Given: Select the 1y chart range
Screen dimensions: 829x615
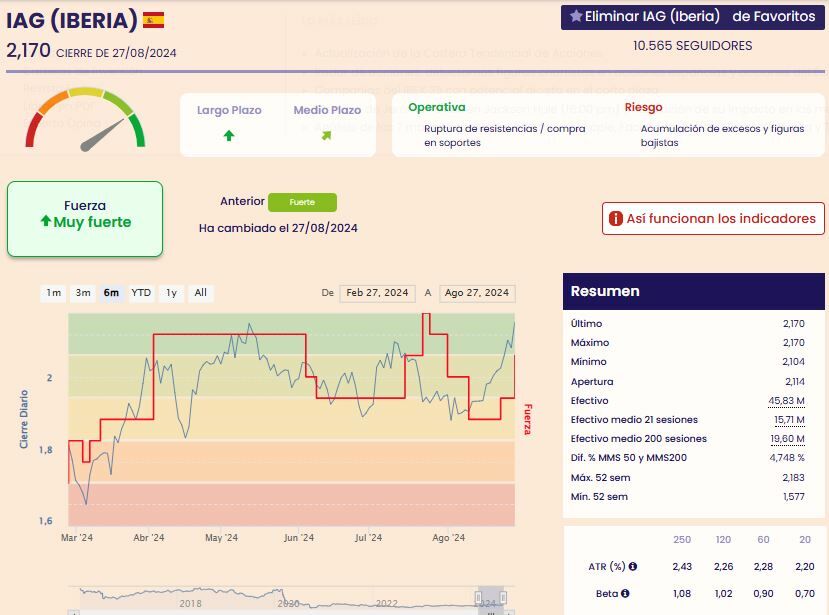Looking at the screenshot, I should click(x=171, y=293).
